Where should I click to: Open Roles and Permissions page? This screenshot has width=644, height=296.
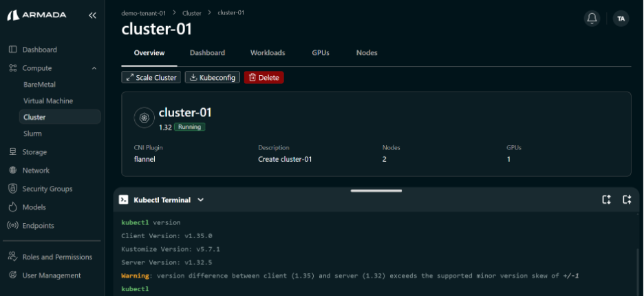click(x=57, y=257)
